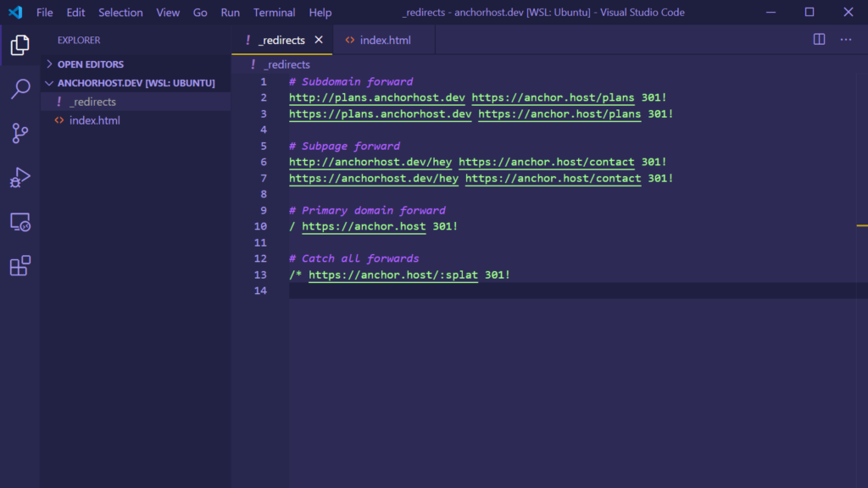Open the Remote Explorer view
Screen dimensions: 868x488
pos(19,222)
